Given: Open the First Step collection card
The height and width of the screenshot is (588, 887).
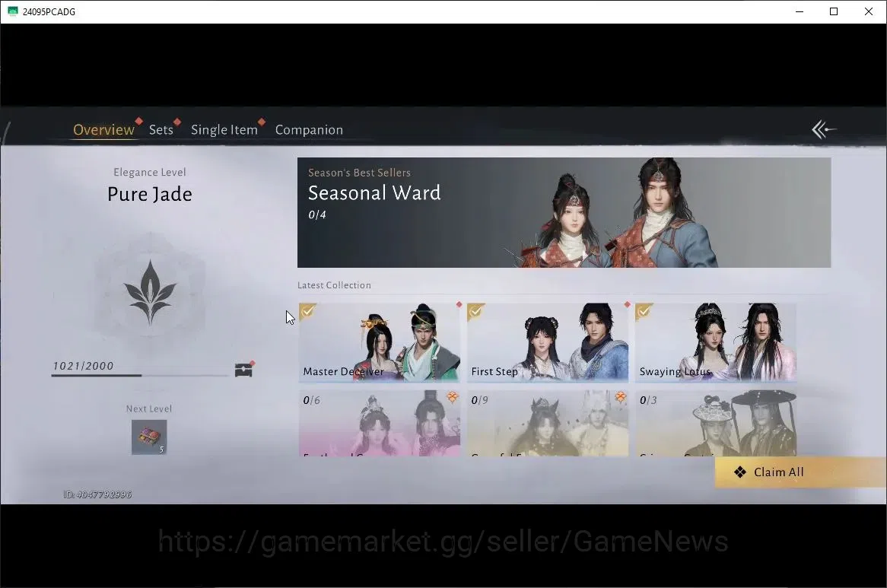Looking at the screenshot, I should click(x=548, y=342).
